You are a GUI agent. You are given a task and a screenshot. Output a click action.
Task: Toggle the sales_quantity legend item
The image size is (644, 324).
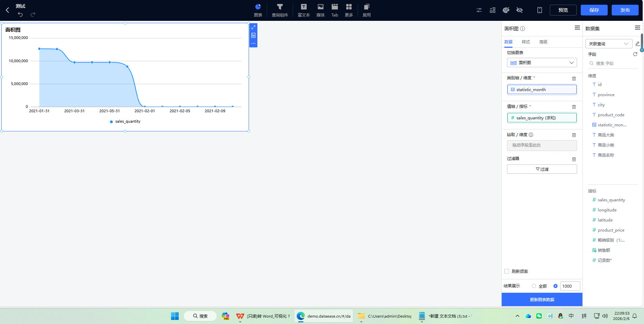coord(125,122)
